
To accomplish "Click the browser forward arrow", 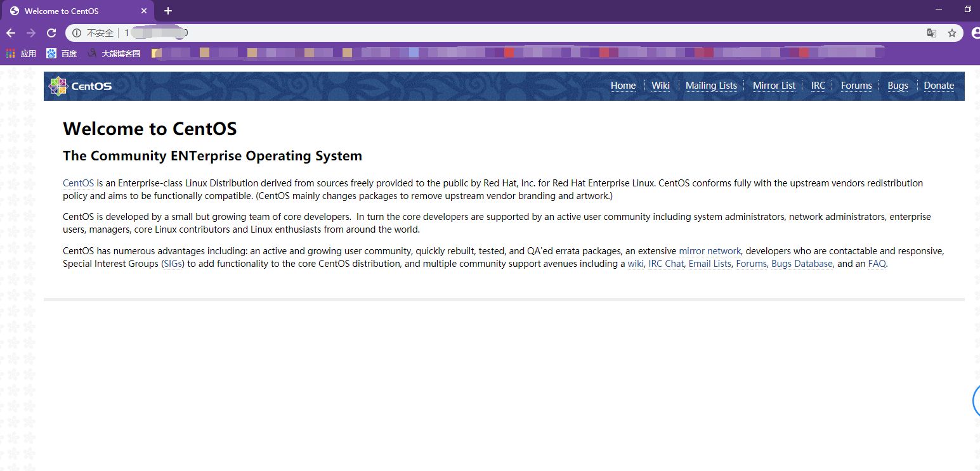I will click(30, 33).
